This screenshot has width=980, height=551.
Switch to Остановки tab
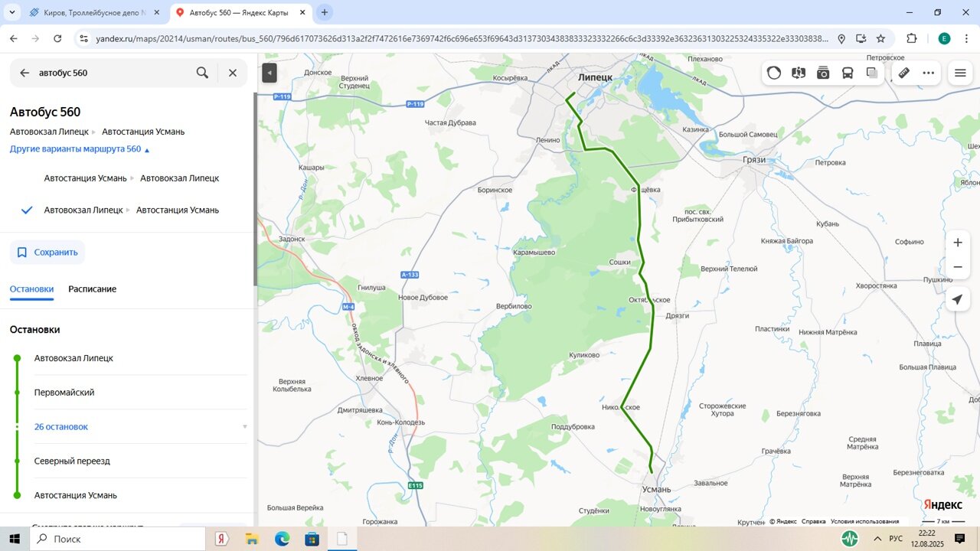point(31,289)
